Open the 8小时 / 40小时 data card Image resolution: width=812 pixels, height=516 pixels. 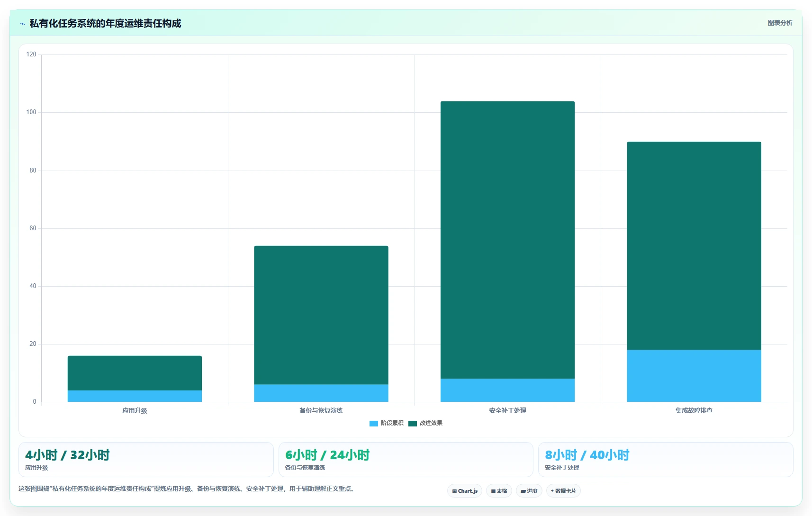[666, 460]
